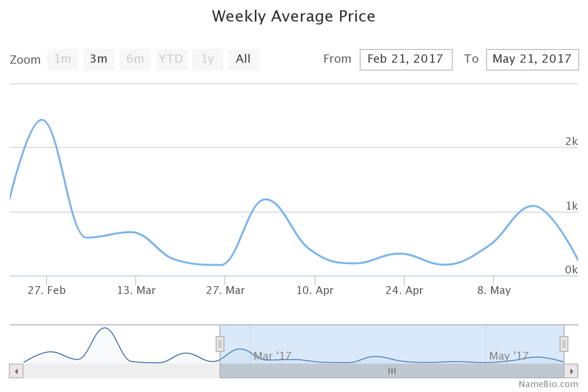Click the right navigator range handle
Viewport: 588px width, 392px height.
(x=564, y=344)
